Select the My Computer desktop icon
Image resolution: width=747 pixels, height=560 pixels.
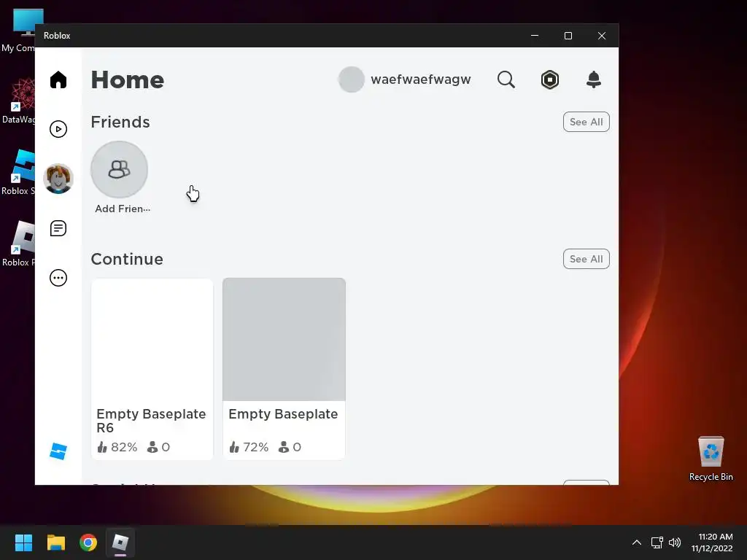click(18, 31)
